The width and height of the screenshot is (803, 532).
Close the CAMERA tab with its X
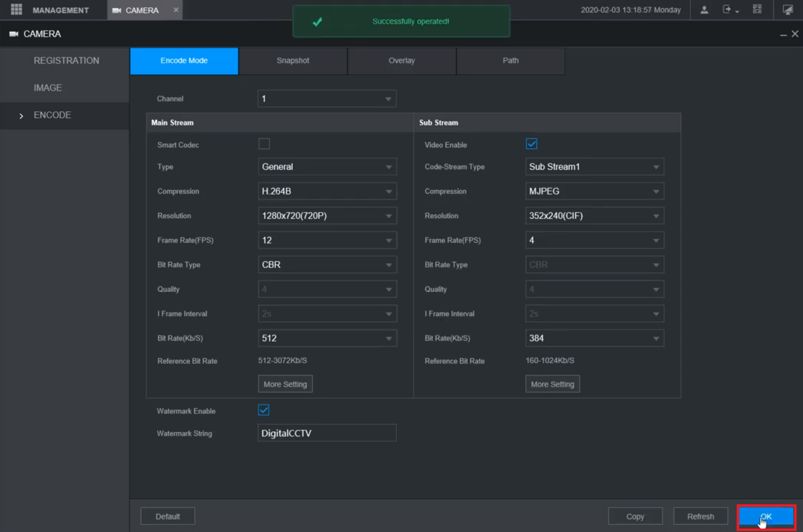click(176, 10)
